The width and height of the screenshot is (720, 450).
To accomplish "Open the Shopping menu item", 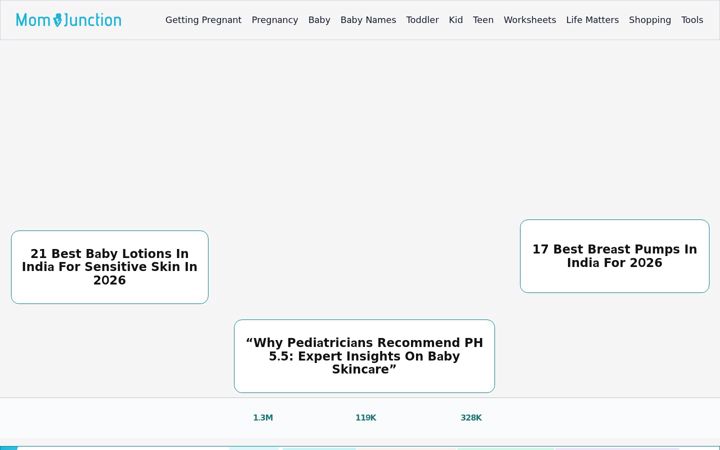I will click(x=650, y=20).
